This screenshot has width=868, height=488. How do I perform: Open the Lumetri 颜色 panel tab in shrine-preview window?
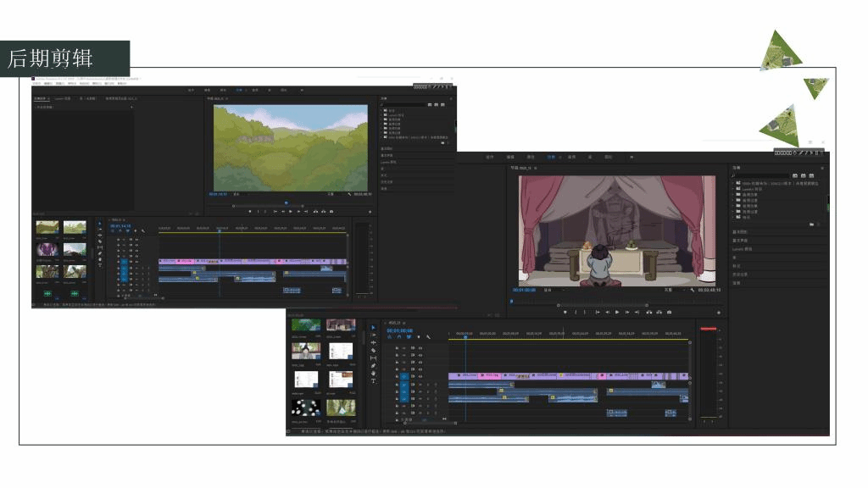[x=743, y=249]
